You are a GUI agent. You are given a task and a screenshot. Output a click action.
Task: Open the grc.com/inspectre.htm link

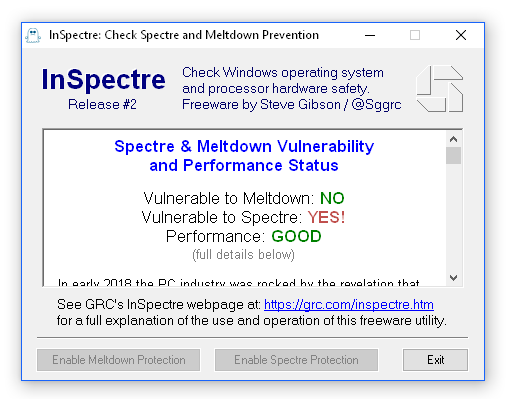click(x=349, y=305)
